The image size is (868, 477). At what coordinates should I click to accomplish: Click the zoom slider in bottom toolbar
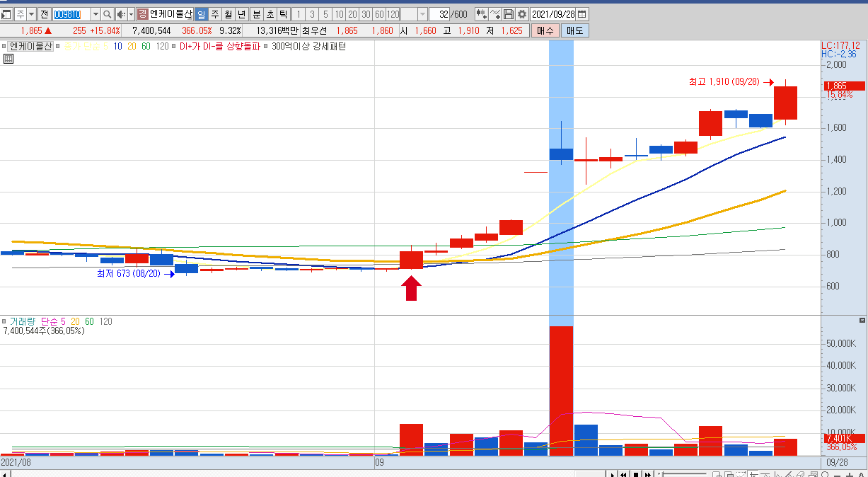(x=682, y=473)
